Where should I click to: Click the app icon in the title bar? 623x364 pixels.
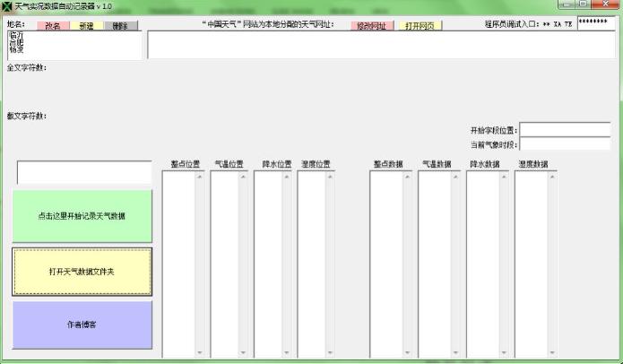pos(7,6)
